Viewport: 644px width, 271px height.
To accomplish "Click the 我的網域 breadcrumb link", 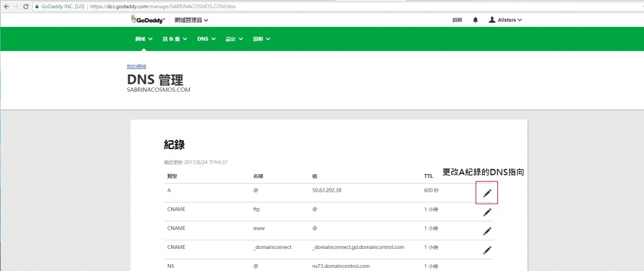I will click(136, 66).
